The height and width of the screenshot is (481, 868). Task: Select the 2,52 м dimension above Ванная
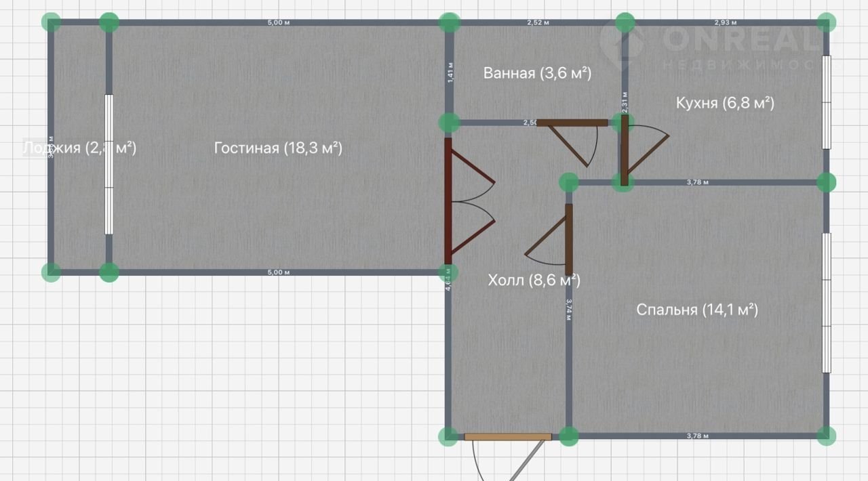538,23
